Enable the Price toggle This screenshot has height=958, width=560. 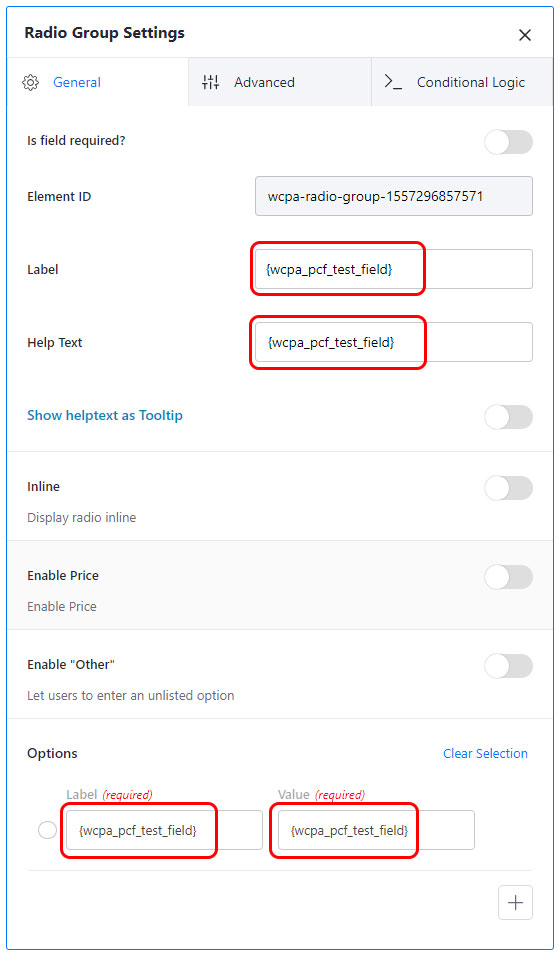[508, 577]
